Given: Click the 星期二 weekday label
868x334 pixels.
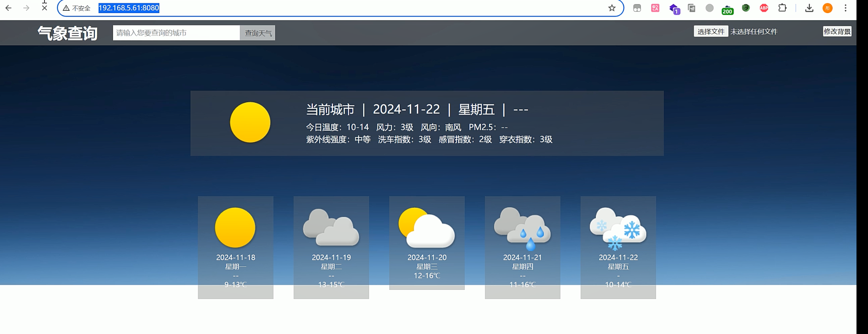Looking at the screenshot, I should click(331, 266).
